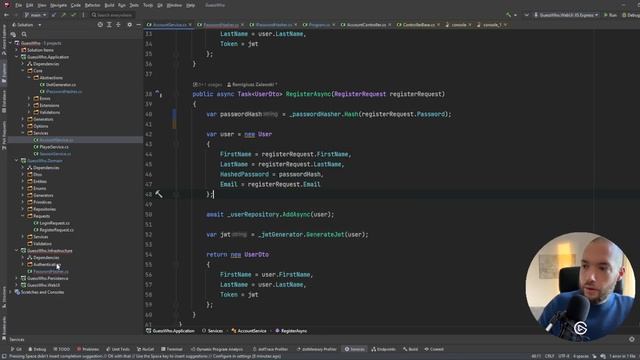Screen dimensions: 640x360
Task: Select PlayerService.cs in the tree
Action: pyautogui.click(x=54, y=147)
